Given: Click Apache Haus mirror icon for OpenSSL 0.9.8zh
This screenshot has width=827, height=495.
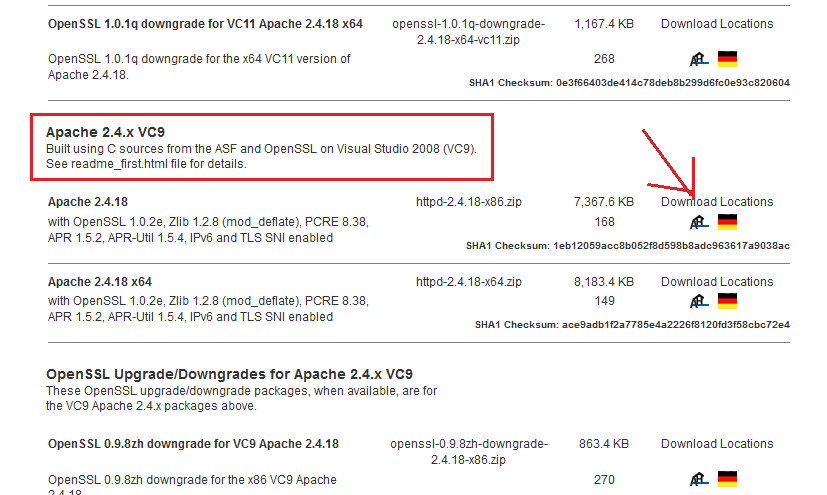Looking at the screenshot, I should point(699,479).
